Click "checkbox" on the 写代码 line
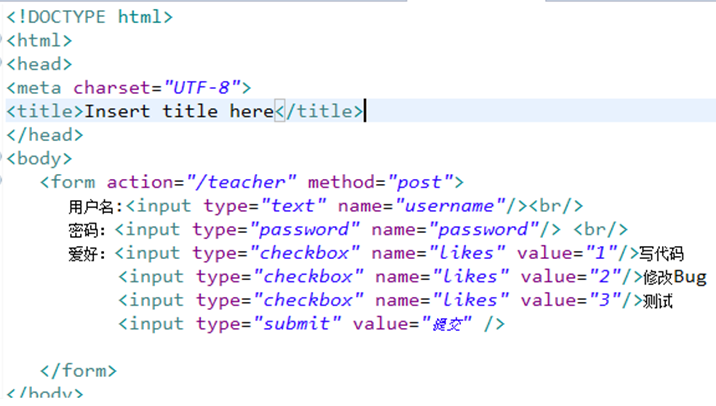Viewport: 716px width, 406px height. click(305, 253)
